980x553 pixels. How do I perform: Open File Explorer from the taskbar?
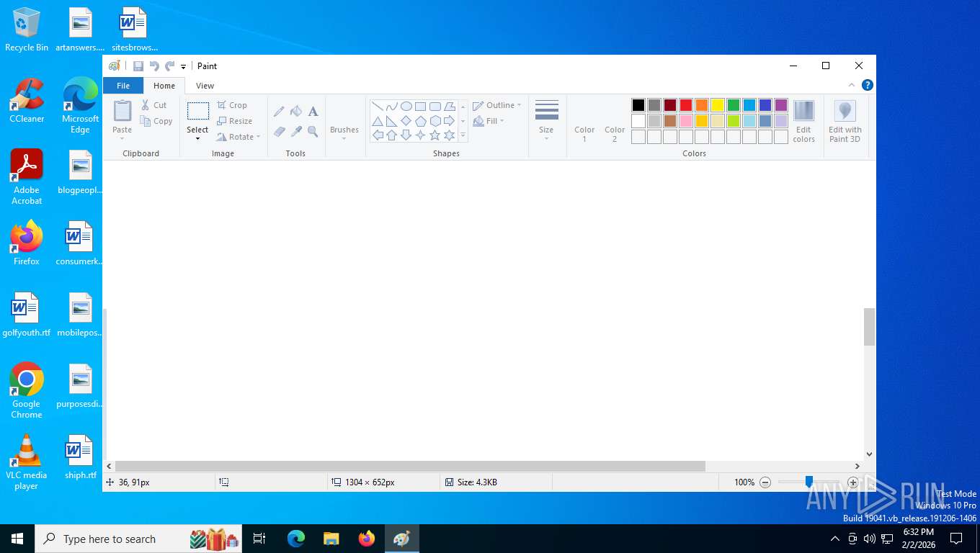(x=331, y=539)
